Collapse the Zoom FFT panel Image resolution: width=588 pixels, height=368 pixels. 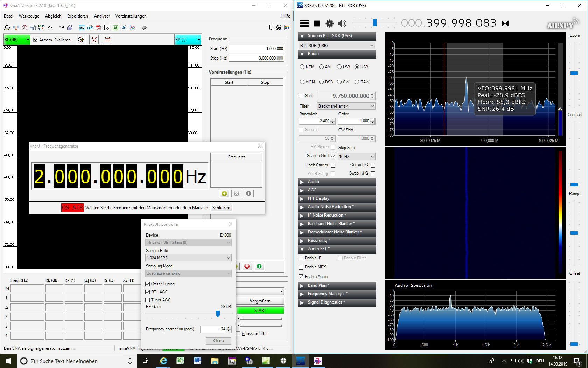pyautogui.click(x=337, y=249)
